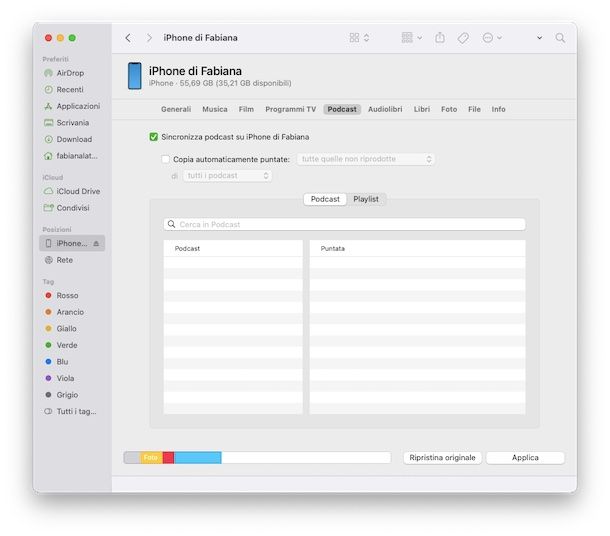610x536 pixels.
Task: Click the red segment of storage bar
Action: [x=168, y=457]
